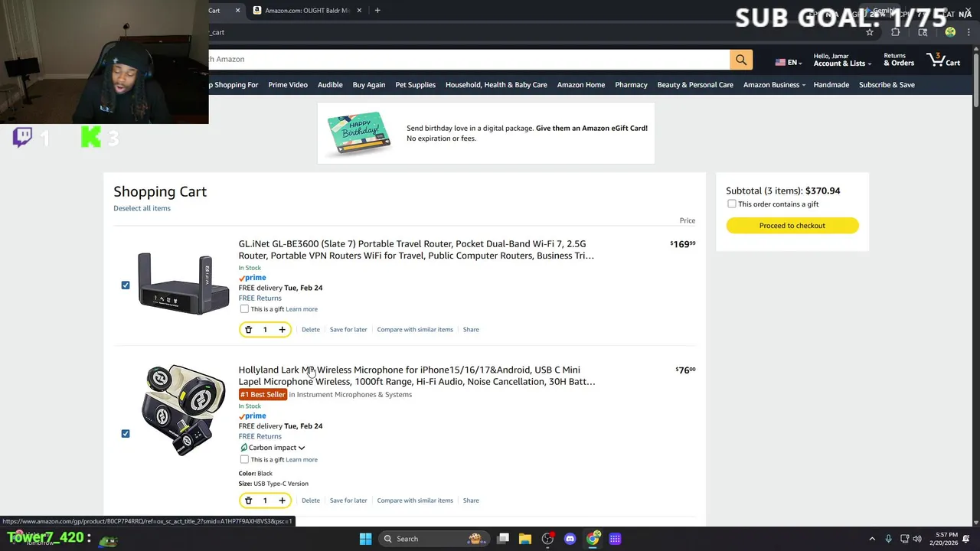Share the GL.iNet router item
The width and height of the screenshot is (980, 551).
coord(471,330)
